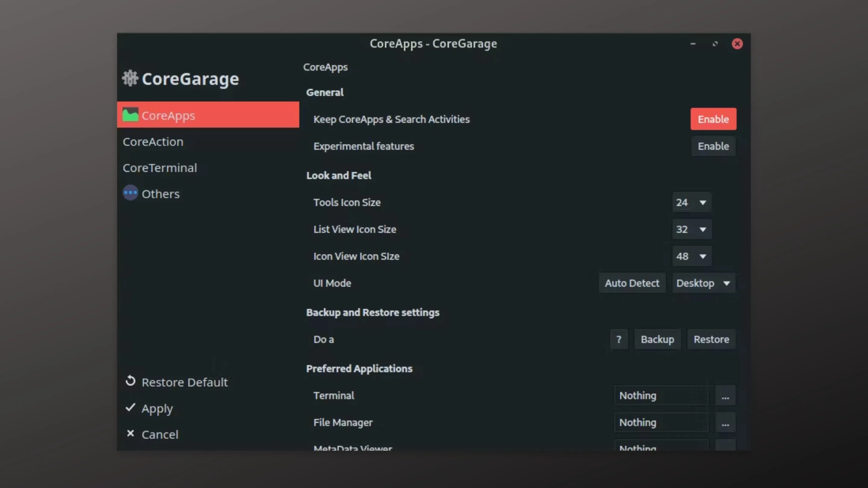Toggle Auto Detect for UI Mode

632,283
